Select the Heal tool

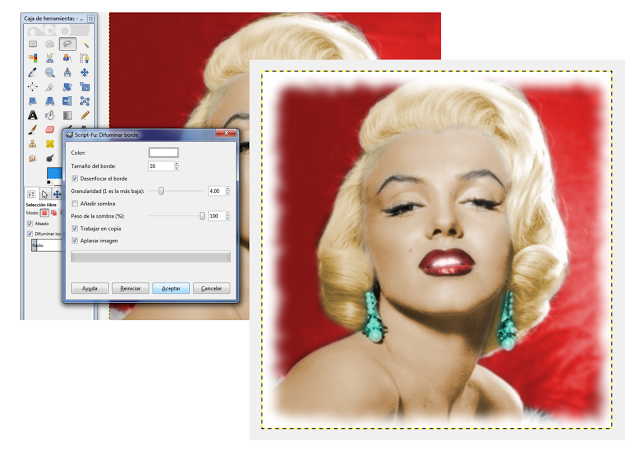[50, 144]
